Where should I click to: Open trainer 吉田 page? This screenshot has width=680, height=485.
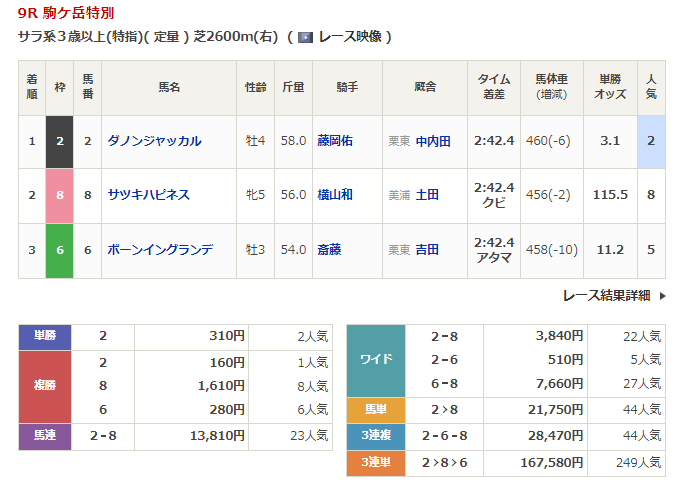coord(427,249)
